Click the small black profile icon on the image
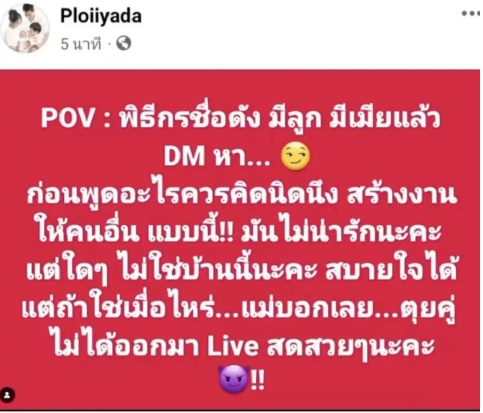This screenshot has height=413, width=483. pyautogui.click(x=7, y=395)
